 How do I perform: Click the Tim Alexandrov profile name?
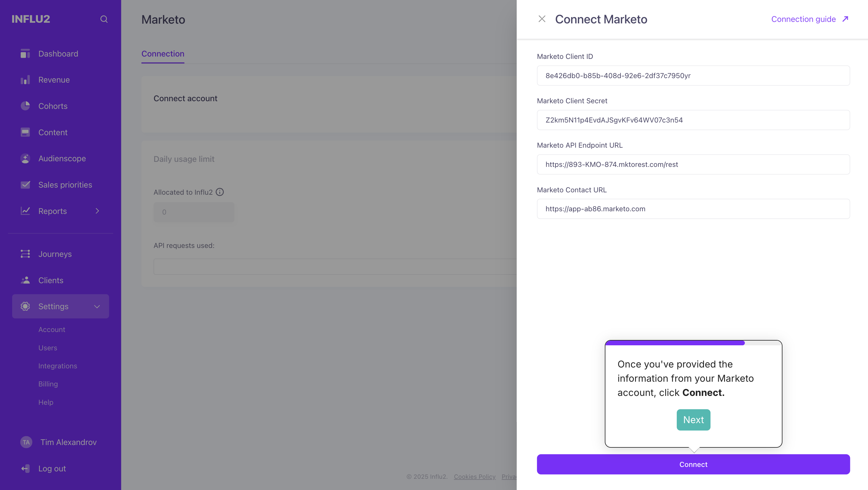(x=68, y=442)
